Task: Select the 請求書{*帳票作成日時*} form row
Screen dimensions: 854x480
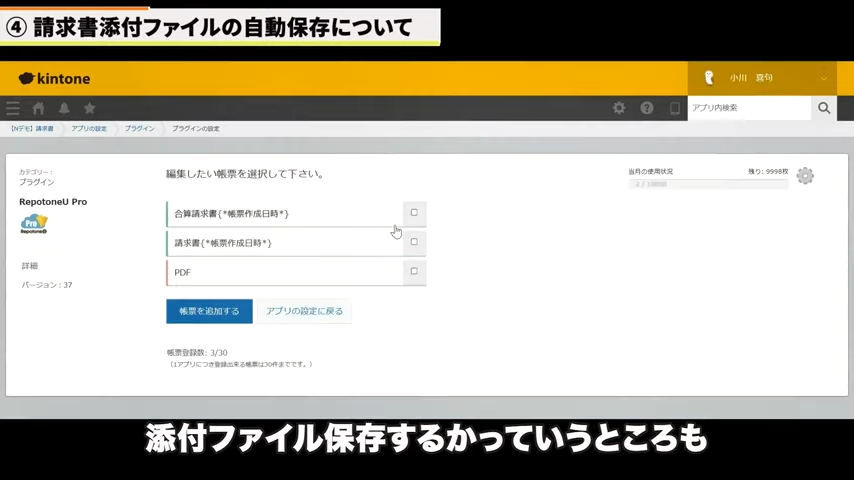Action: (284, 243)
